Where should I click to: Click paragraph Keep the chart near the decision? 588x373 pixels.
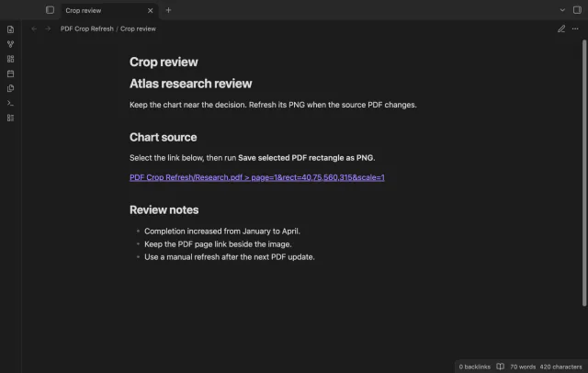pos(273,105)
